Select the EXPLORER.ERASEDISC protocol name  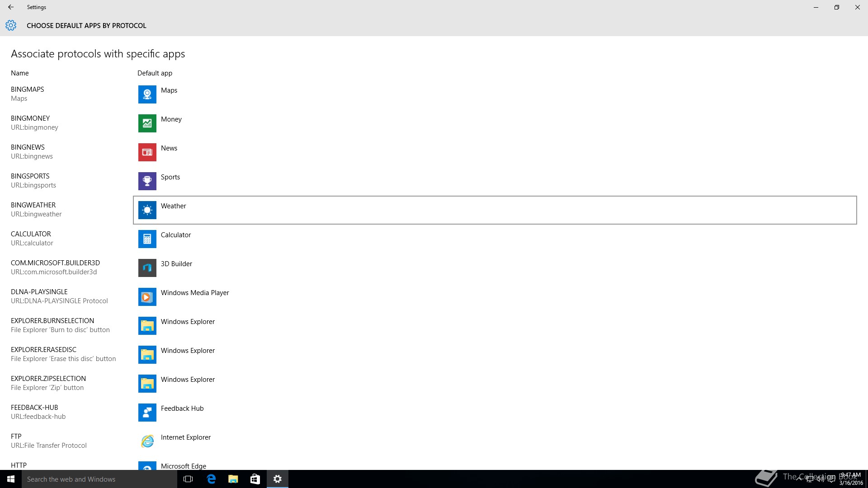tap(44, 350)
